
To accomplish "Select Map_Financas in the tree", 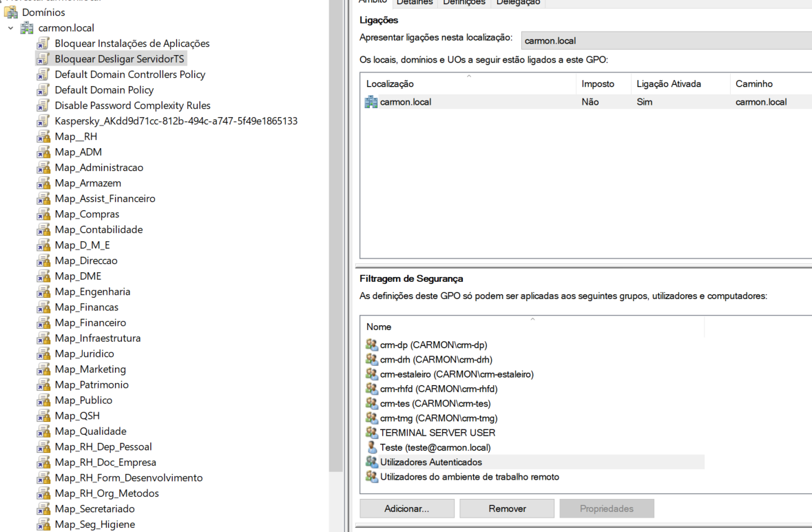I will coord(87,307).
